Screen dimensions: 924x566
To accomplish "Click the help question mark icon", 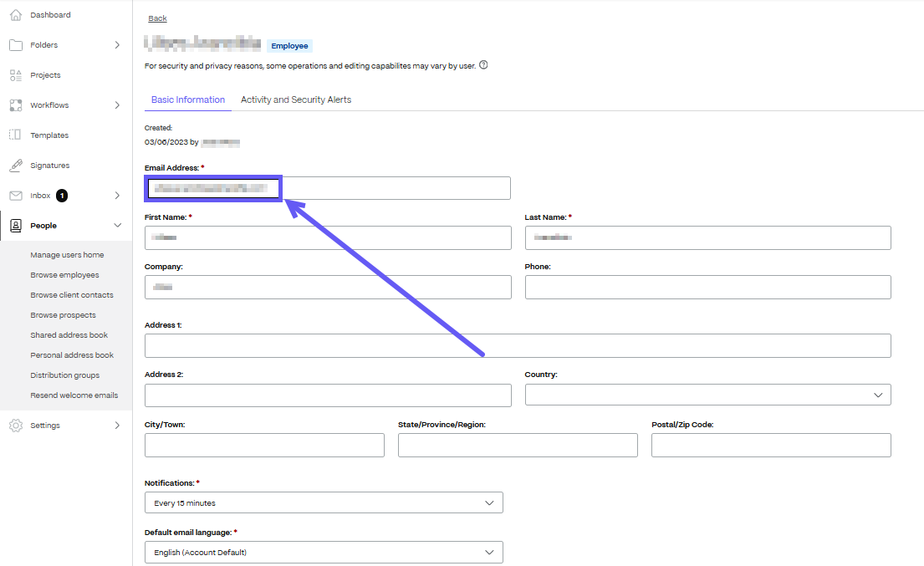I will coord(483,65).
